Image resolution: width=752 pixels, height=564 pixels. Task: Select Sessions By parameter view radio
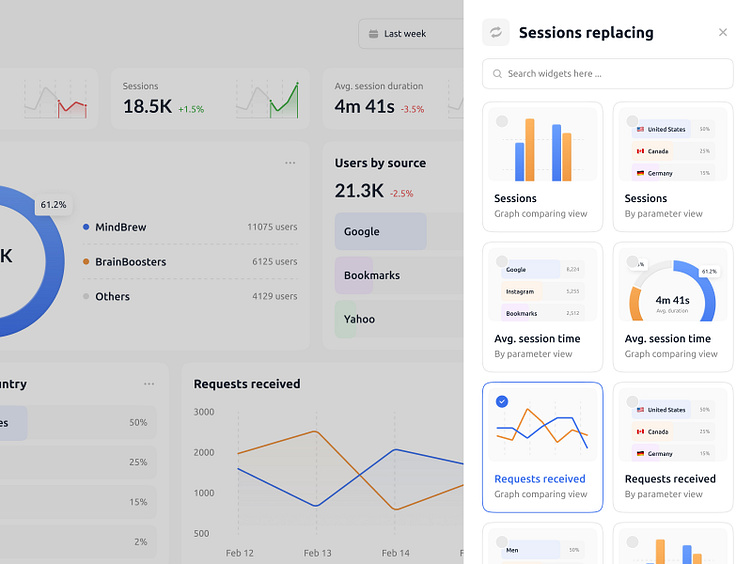pyautogui.click(x=633, y=121)
